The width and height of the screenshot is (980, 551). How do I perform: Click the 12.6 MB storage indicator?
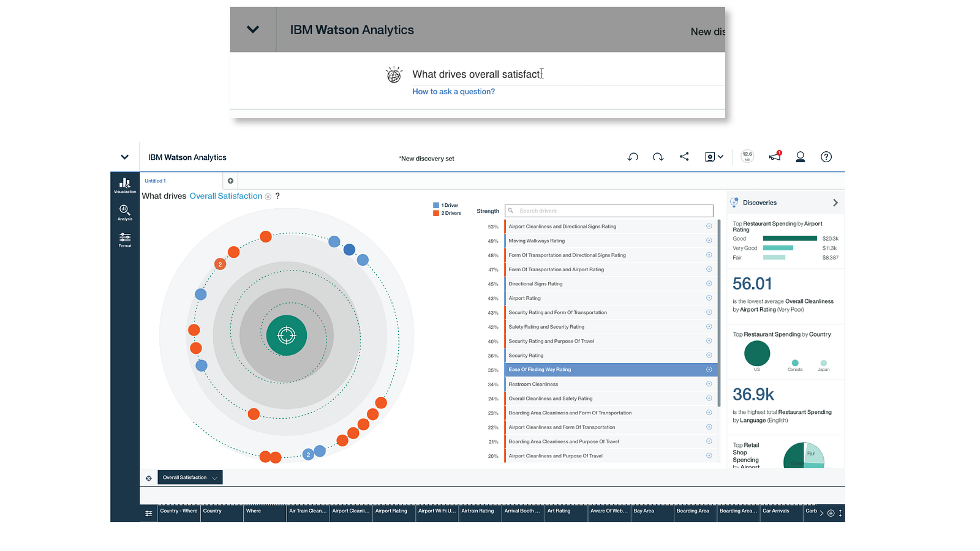[747, 156]
